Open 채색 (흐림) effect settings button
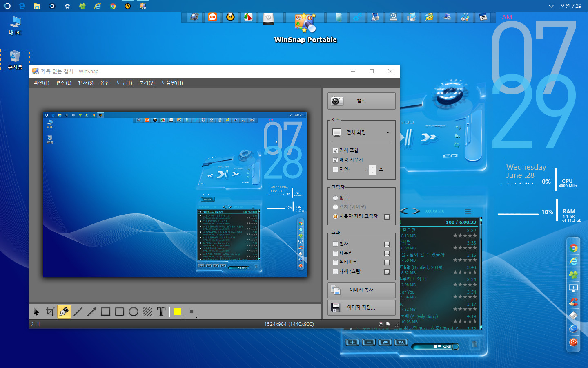Image resolution: width=588 pixels, height=368 pixels. pyautogui.click(x=387, y=272)
